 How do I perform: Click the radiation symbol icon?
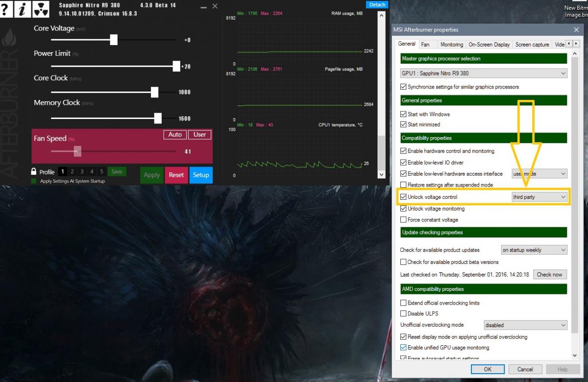tap(40, 9)
